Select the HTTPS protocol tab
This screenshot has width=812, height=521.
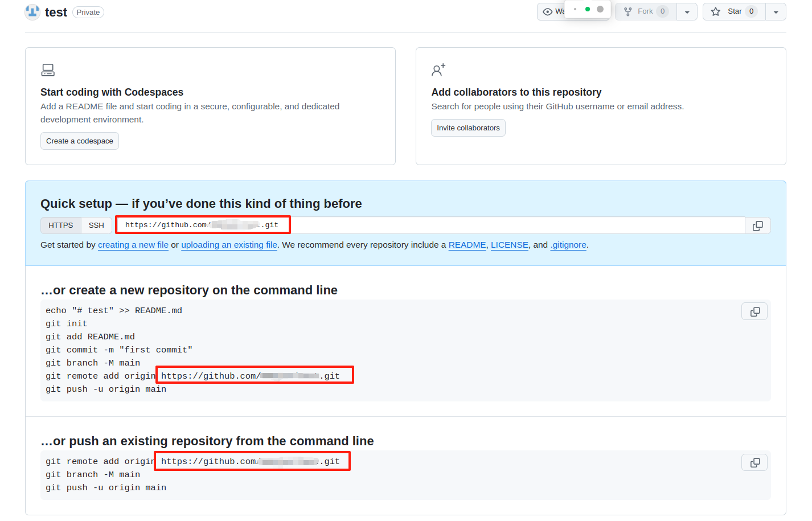pos(61,225)
